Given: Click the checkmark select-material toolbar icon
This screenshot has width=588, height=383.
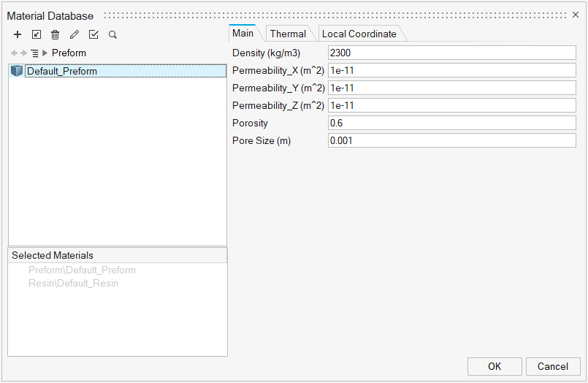Looking at the screenshot, I should (x=93, y=34).
